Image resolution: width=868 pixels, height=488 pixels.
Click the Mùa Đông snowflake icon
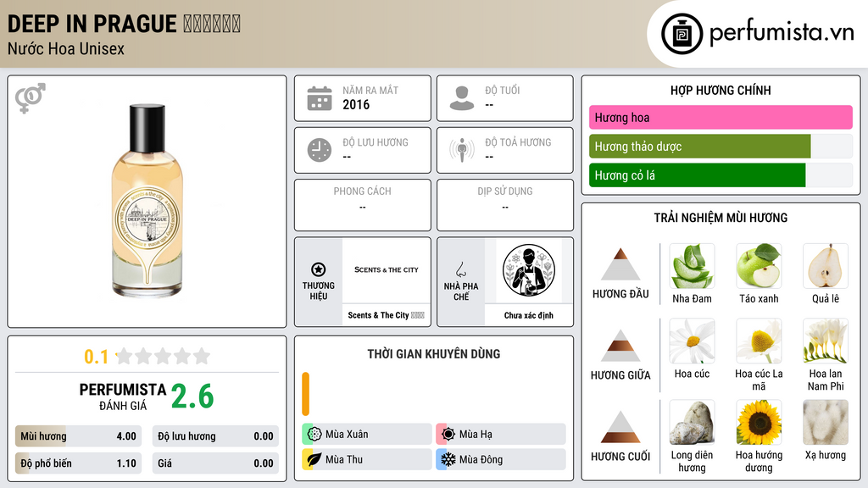click(448, 459)
